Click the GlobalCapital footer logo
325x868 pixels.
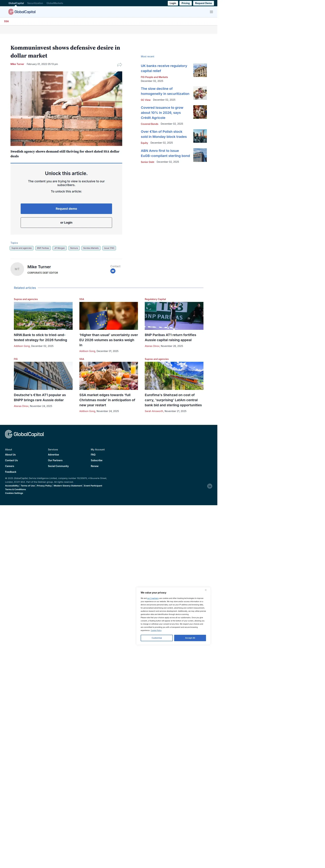coord(24,434)
